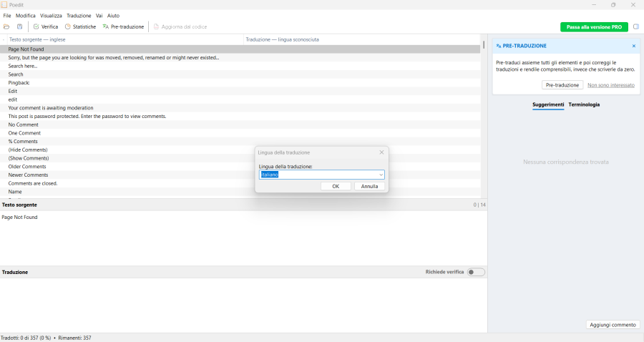Screen dimensions: 644x342
Task: Click the save floppy disk icon
Action: pos(19,26)
